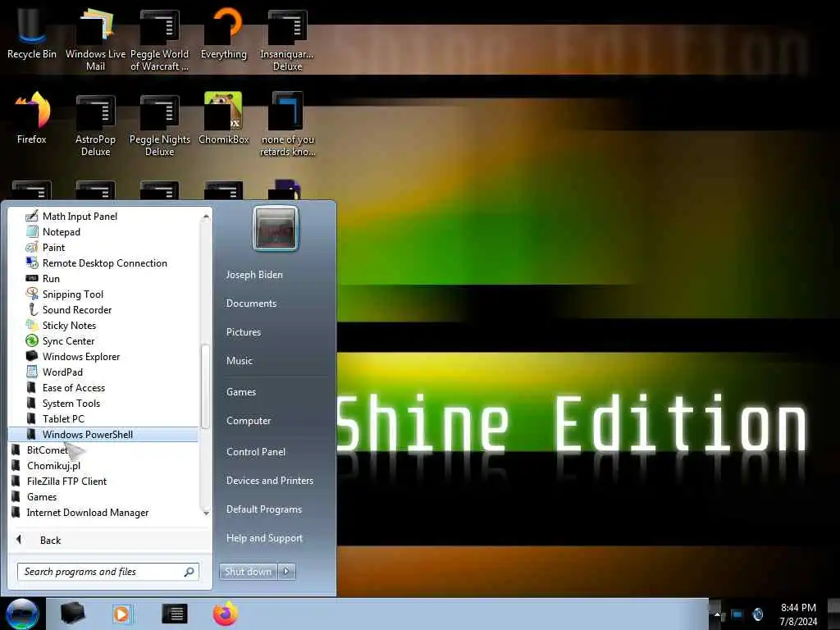Open Default Programs
The height and width of the screenshot is (630, 840).
click(263, 509)
